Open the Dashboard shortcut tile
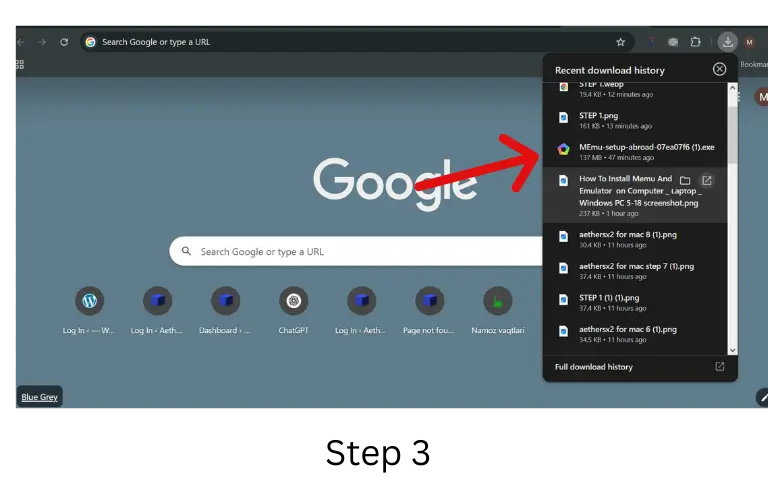The height and width of the screenshot is (480, 768). coord(225,310)
